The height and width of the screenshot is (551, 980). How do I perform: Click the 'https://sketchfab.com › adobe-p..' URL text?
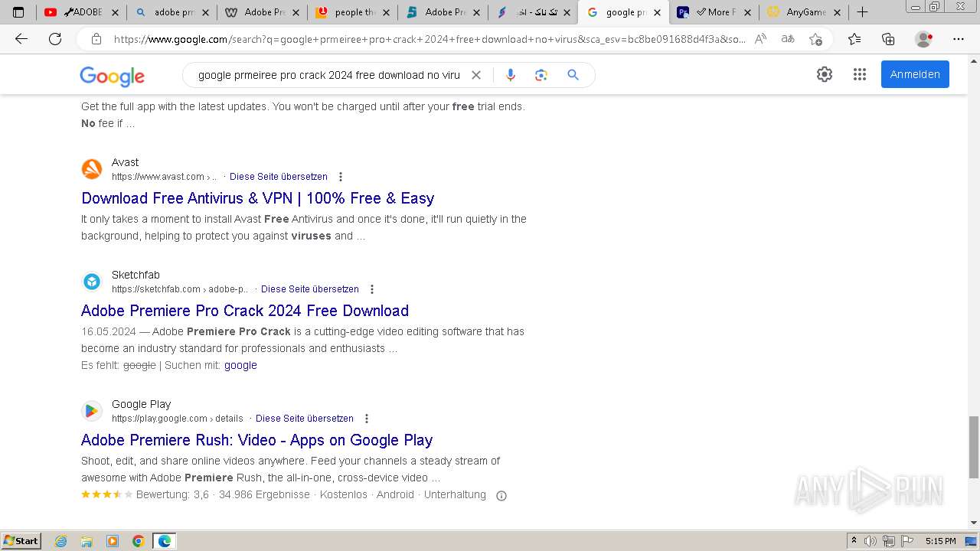click(x=180, y=289)
